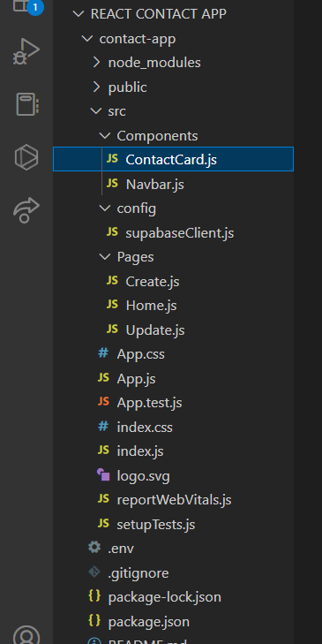Select the node_modules folder name
Viewport: 322px width, 644px height.
[154, 63]
